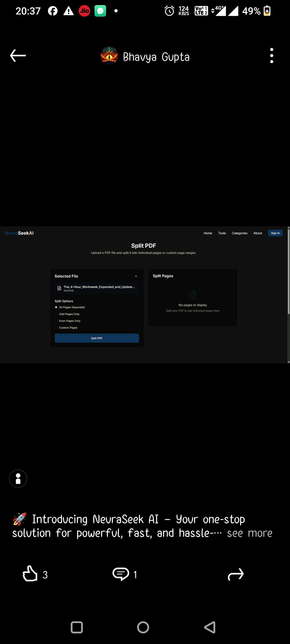290x644 pixels.
Task: Like the post with thumbs-up icon
Action: [x=30, y=573]
